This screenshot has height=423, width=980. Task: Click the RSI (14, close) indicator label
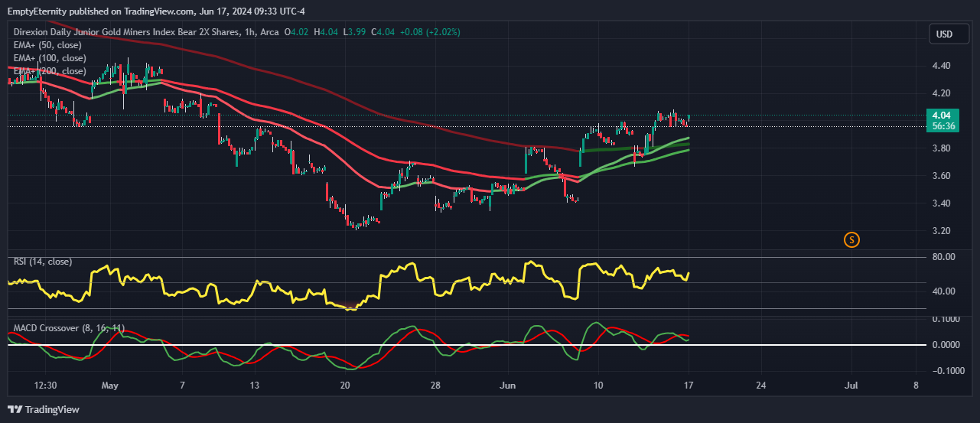point(43,262)
